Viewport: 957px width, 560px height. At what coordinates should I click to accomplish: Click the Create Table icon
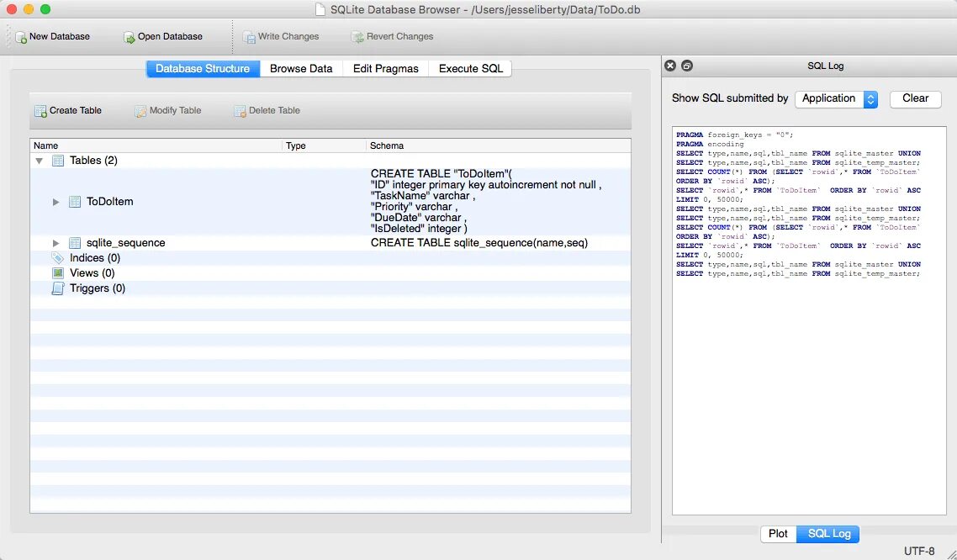[40, 111]
